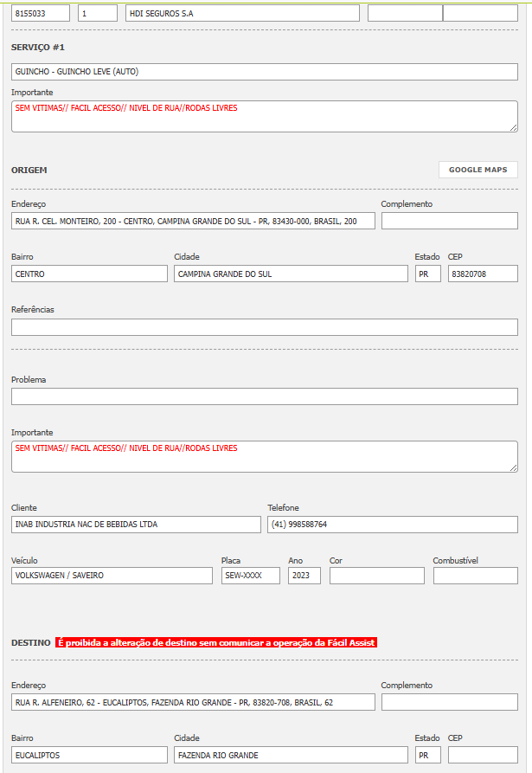532x773 pixels.
Task: Click the field containing 8155033
Action: (41, 13)
